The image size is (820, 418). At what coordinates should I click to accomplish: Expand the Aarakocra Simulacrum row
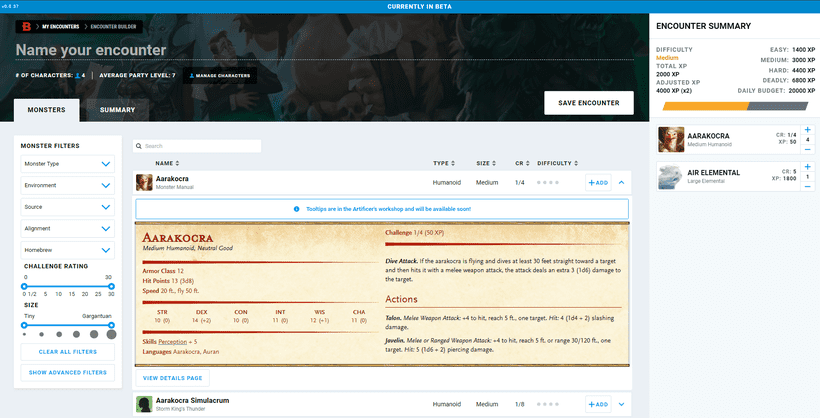(x=621, y=404)
